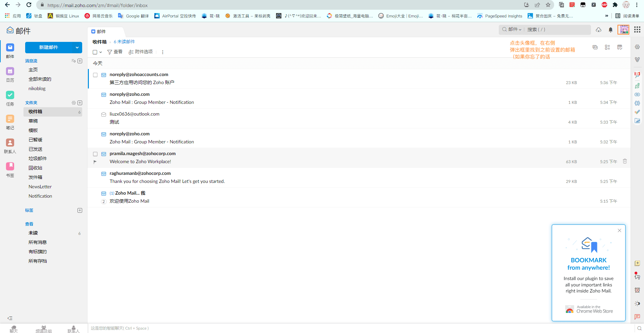
Task: Open the Contacts (联系人) sidebar icon
Action: (10, 143)
